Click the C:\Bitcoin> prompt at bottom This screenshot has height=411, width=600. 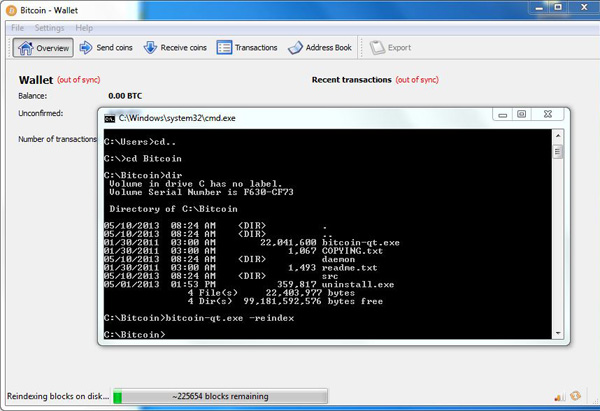[x=135, y=335]
